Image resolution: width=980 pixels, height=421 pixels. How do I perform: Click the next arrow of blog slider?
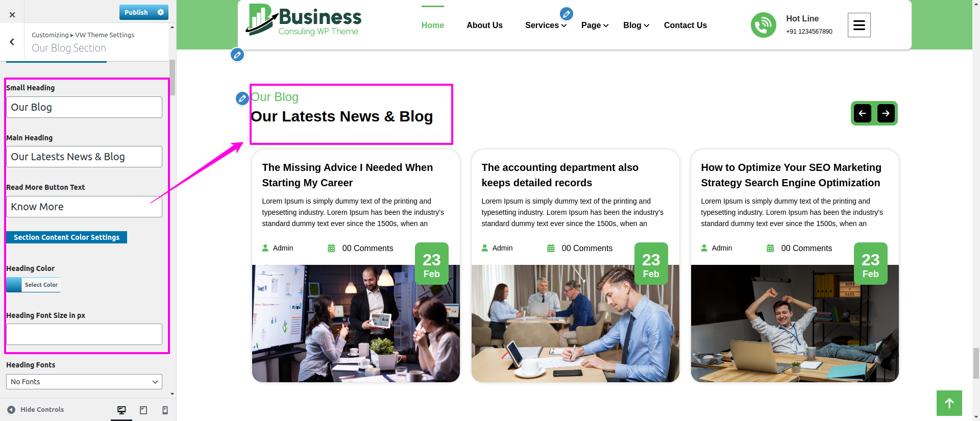[886, 113]
